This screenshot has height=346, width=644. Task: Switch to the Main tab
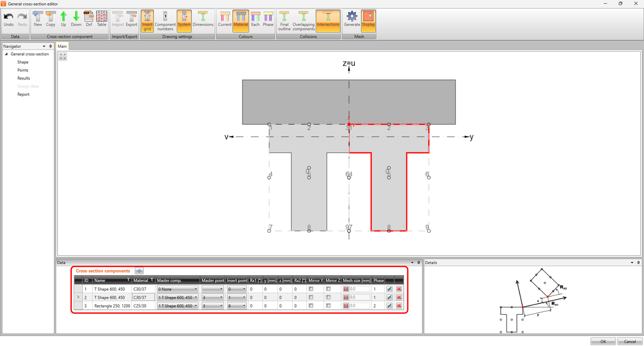tap(62, 46)
